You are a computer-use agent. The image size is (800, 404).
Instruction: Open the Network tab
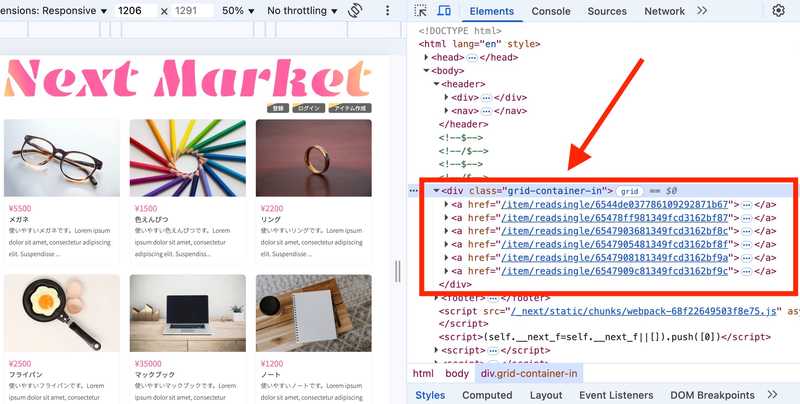pyautogui.click(x=664, y=11)
